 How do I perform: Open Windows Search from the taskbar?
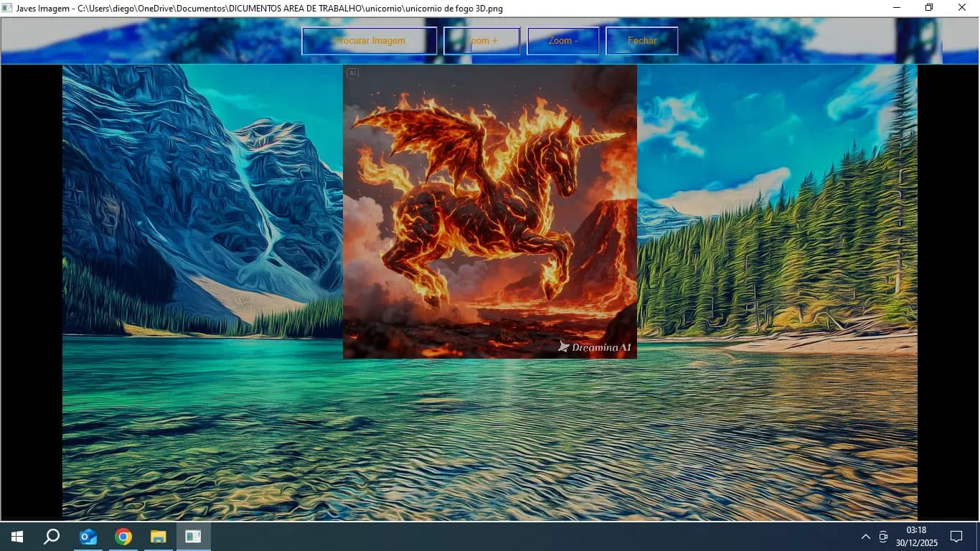[x=52, y=537]
